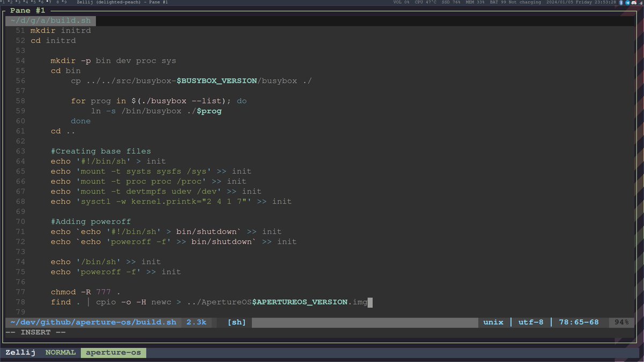
Task: Click the '#Adding poweroff' comment
Action: click(x=91, y=221)
